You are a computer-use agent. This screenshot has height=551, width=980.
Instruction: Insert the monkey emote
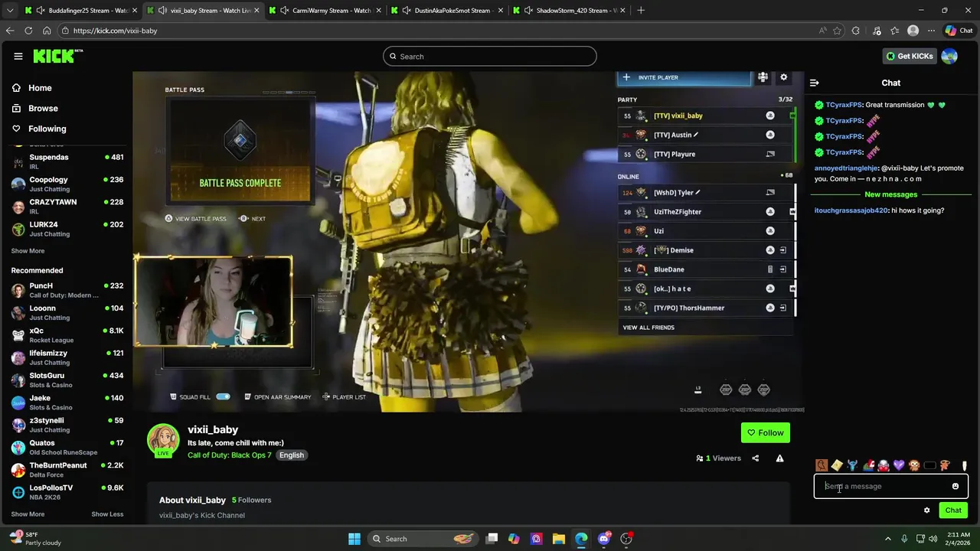[x=914, y=465]
